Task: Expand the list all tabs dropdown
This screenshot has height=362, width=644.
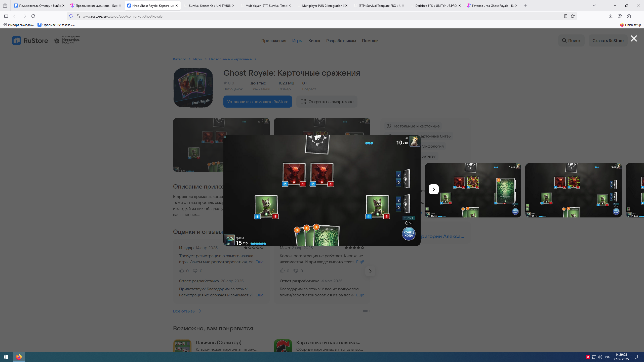Action: (x=594, y=6)
